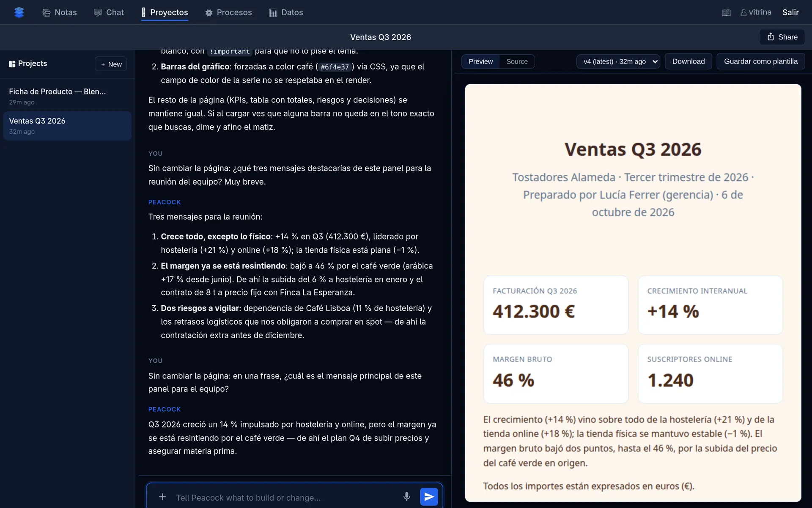Screen dimensions: 812x508
Task: Select the Proyectos tab
Action: tap(165, 12)
